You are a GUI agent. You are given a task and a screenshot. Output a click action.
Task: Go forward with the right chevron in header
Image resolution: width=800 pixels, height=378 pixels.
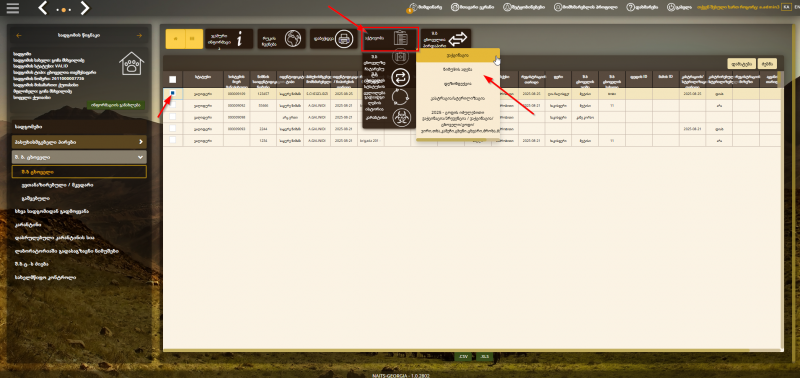coord(85,8)
